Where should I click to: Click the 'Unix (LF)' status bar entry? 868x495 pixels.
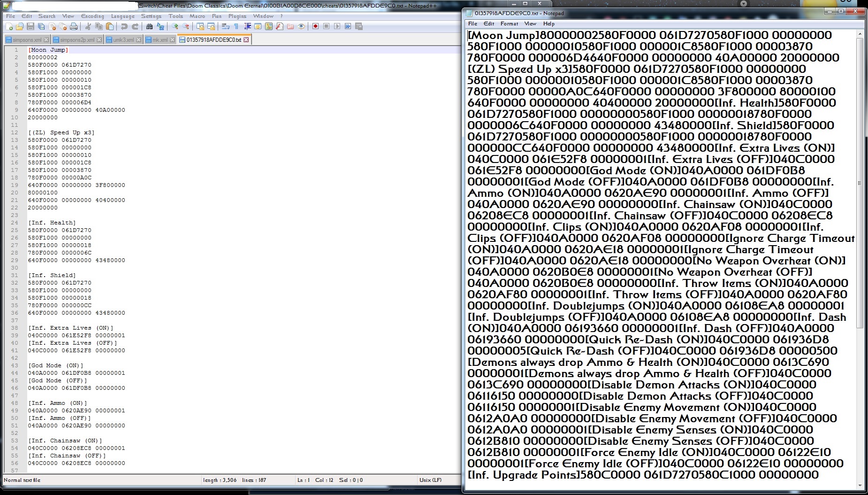click(430, 480)
